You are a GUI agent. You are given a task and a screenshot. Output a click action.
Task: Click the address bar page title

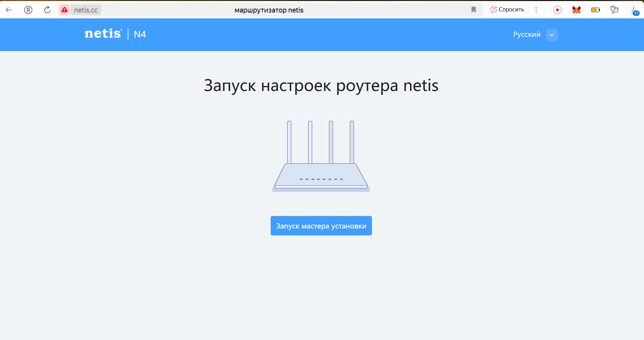[x=269, y=10]
